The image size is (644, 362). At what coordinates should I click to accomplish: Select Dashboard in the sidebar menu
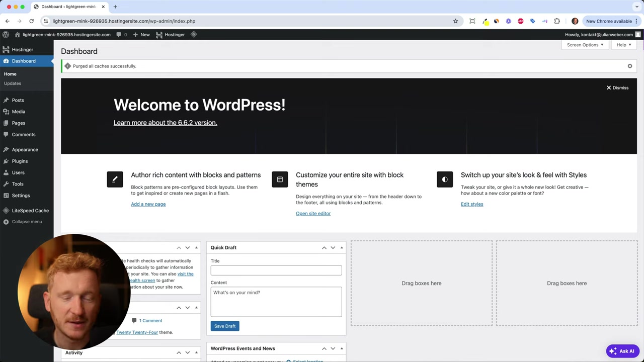[x=27, y=61]
